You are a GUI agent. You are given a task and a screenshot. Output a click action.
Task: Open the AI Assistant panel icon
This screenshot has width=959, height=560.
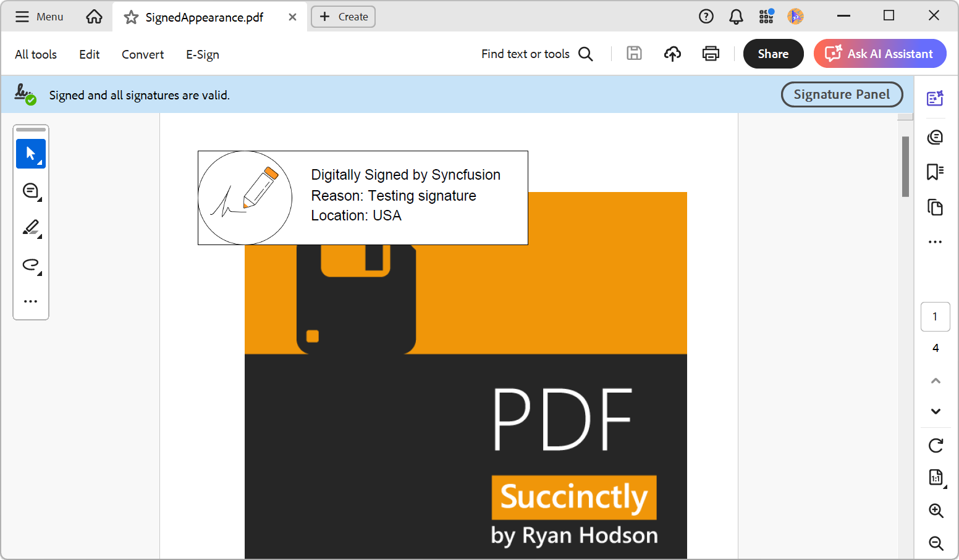pos(935,98)
